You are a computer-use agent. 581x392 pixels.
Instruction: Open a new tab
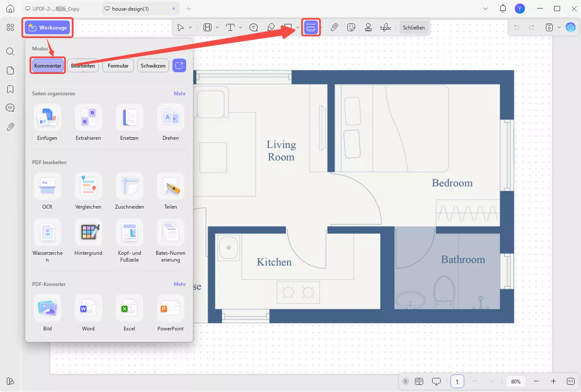189,9
